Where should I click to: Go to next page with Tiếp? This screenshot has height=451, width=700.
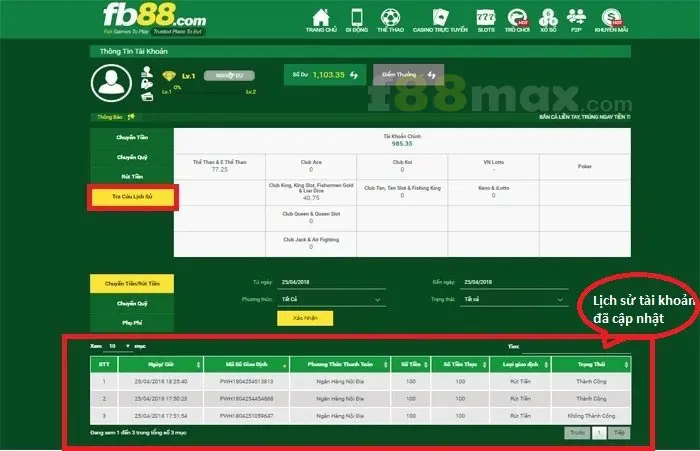click(619, 433)
